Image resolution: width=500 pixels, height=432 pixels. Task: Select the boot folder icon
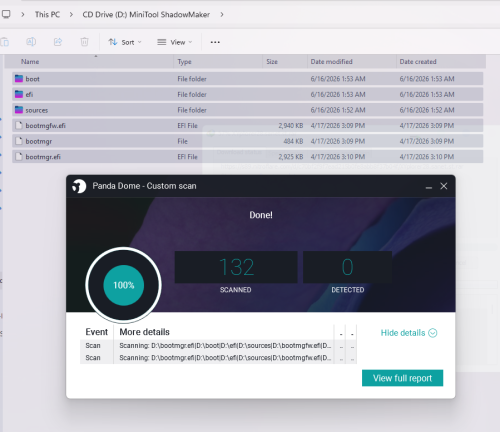pos(19,79)
